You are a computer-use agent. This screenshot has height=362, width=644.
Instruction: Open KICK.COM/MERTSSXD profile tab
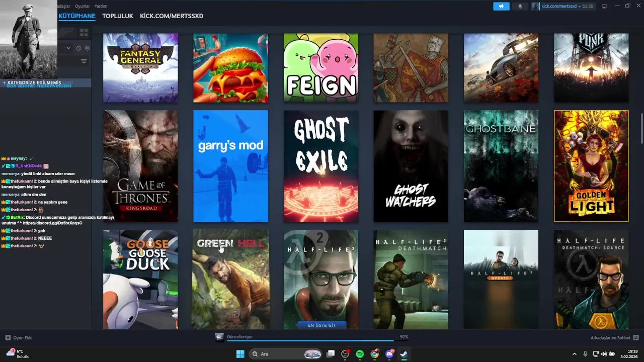pos(172,16)
